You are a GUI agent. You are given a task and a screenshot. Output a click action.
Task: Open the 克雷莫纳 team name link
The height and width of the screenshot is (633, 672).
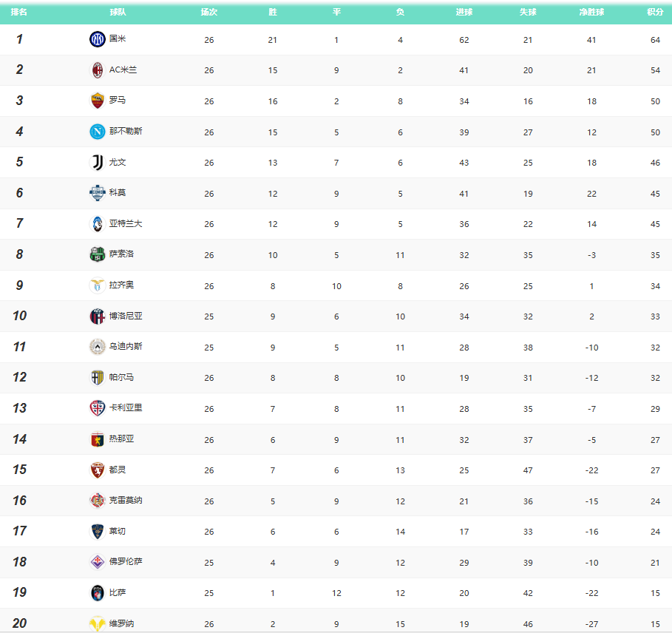pos(126,501)
